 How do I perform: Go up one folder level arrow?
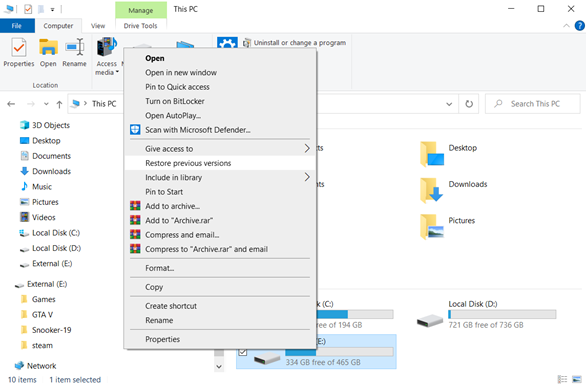[59, 104]
